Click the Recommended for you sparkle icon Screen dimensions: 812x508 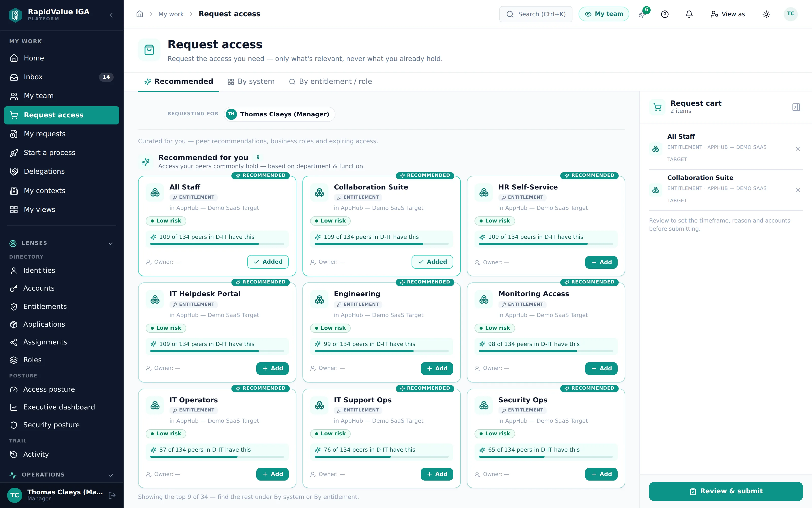[x=146, y=162]
